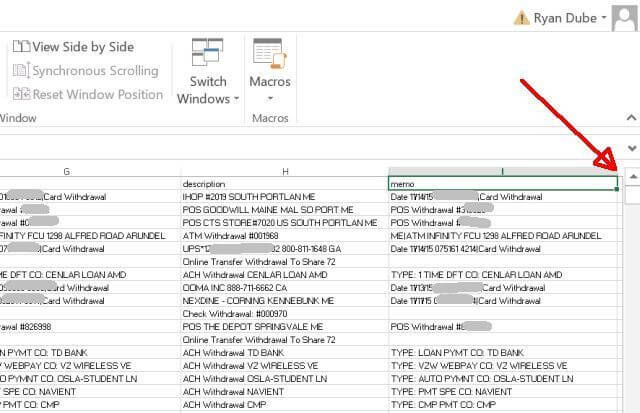Select memo cell 'TYPE: LOAN PYMT CO: TD BANK'

pos(503,353)
